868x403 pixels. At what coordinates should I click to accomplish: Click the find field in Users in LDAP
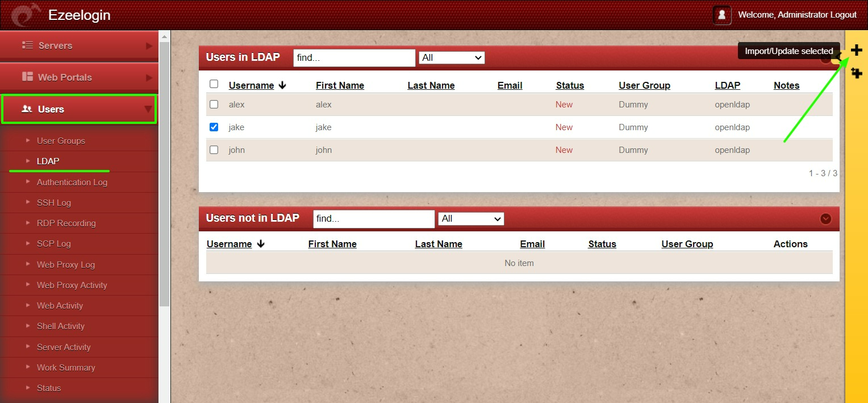[x=354, y=57]
